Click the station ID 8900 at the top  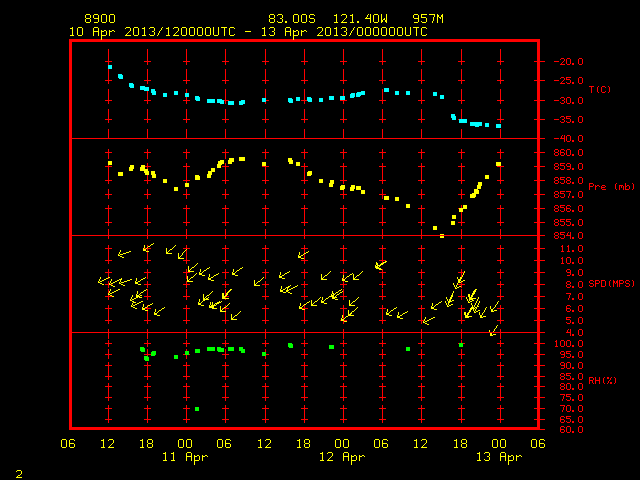coord(100,19)
